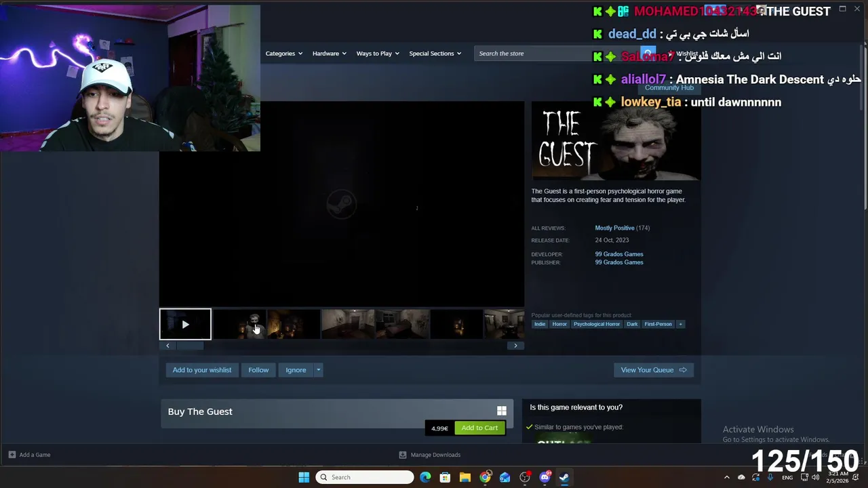Screen dimensions: 868x488
Task: Click the microphone tray icon
Action: tap(770, 477)
